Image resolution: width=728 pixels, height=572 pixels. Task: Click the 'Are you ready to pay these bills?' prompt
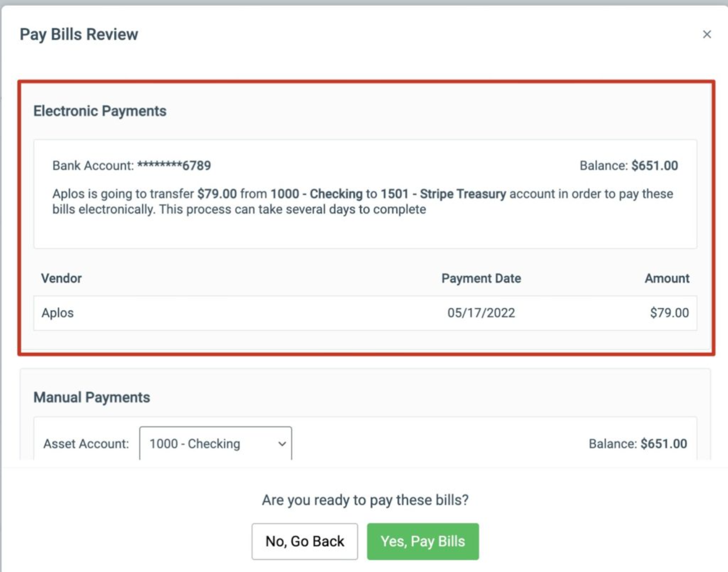point(365,500)
